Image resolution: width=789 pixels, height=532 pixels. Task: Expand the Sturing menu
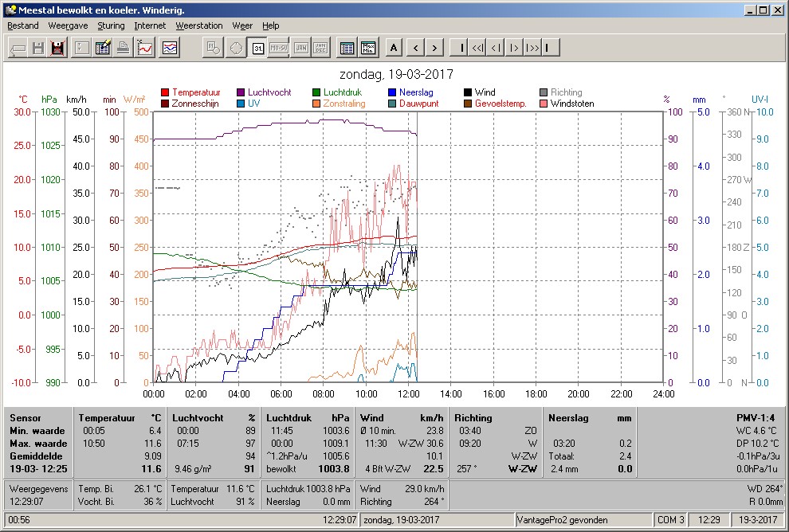point(111,25)
